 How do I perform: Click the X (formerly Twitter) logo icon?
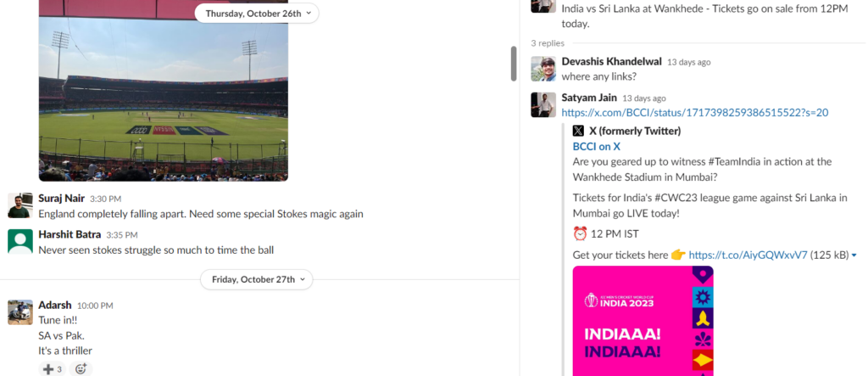point(578,131)
